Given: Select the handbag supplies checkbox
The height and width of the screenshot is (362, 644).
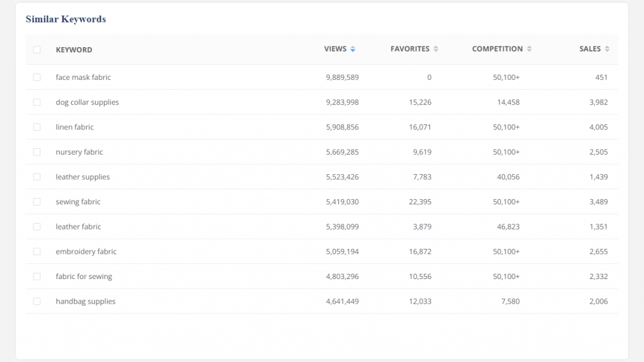Looking at the screenshot, I should [37, 302].
